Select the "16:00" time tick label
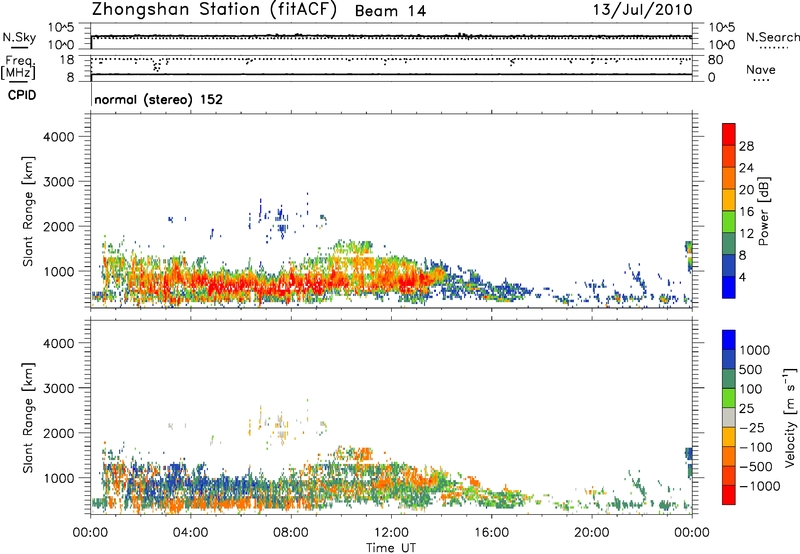The image size is (800, 554). (491, 533)
